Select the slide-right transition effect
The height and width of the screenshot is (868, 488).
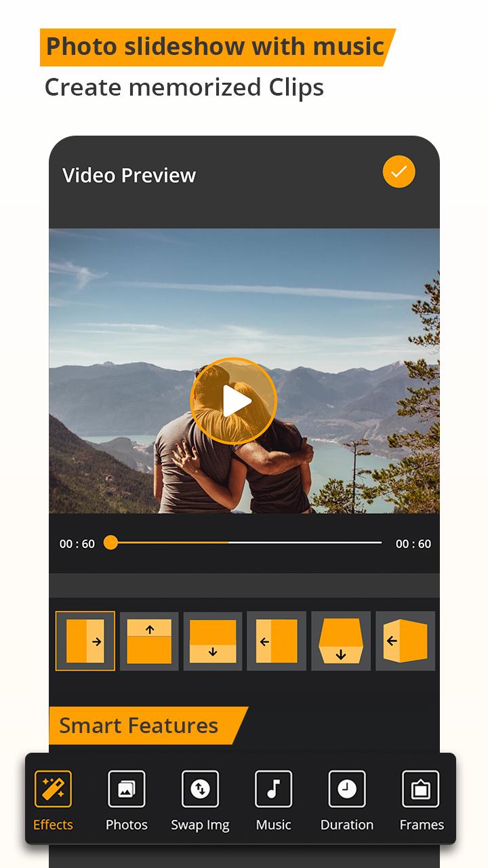click(x=85, y=641)
